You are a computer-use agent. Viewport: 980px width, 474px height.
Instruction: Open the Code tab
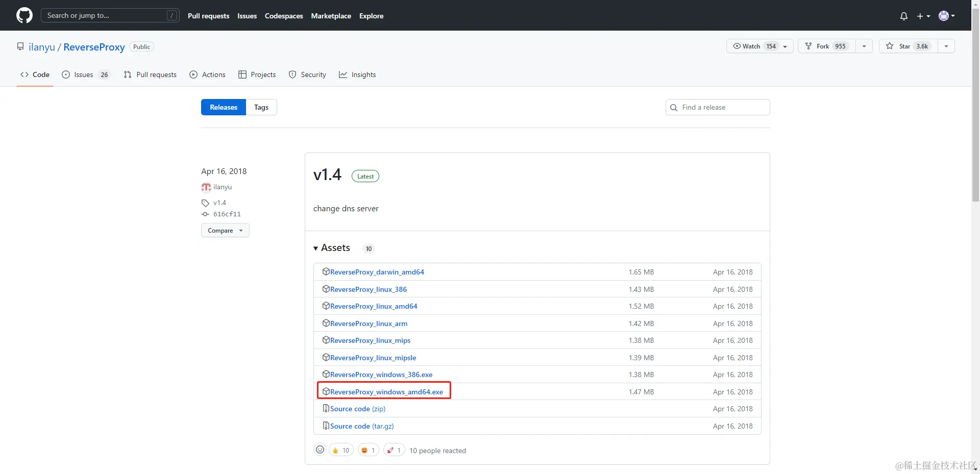(x=35, y=74)
